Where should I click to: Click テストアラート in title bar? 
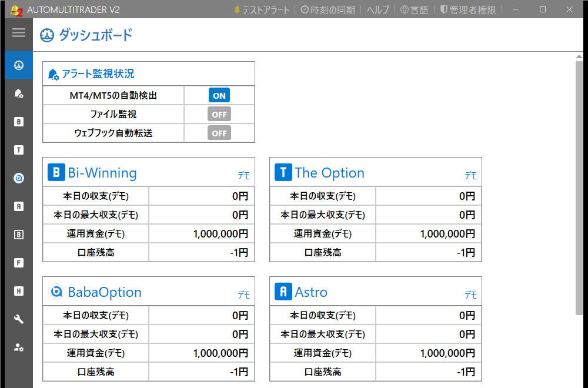[262, 10]
